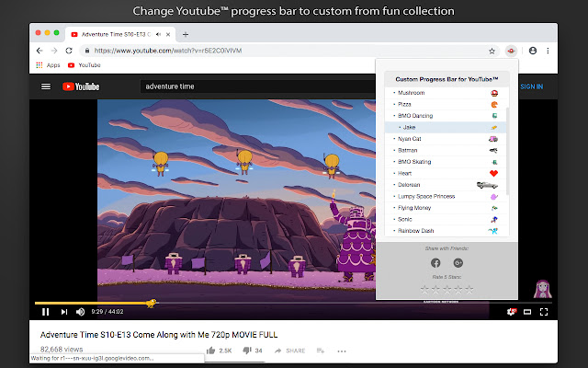This screenshot has width=588, height=368.
Task: Open YouTube bookmark in bookmarks bar
Action: pos(84,65)
